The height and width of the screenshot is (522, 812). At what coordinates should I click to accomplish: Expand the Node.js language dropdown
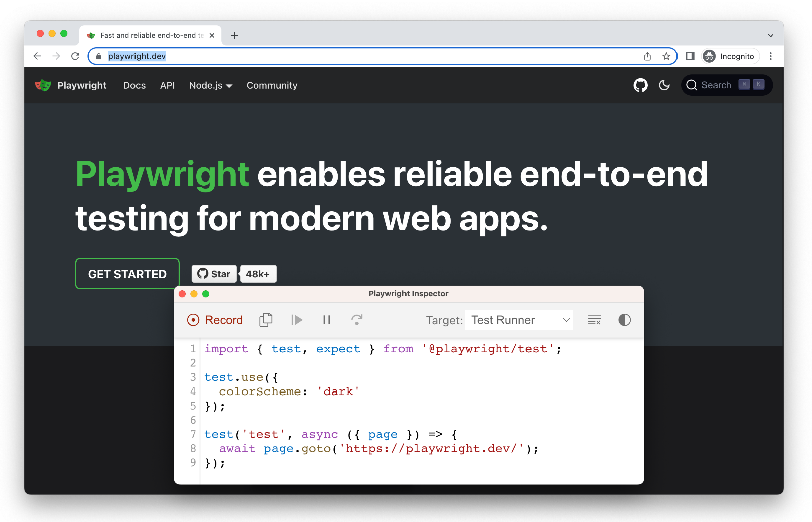(211, 85)
